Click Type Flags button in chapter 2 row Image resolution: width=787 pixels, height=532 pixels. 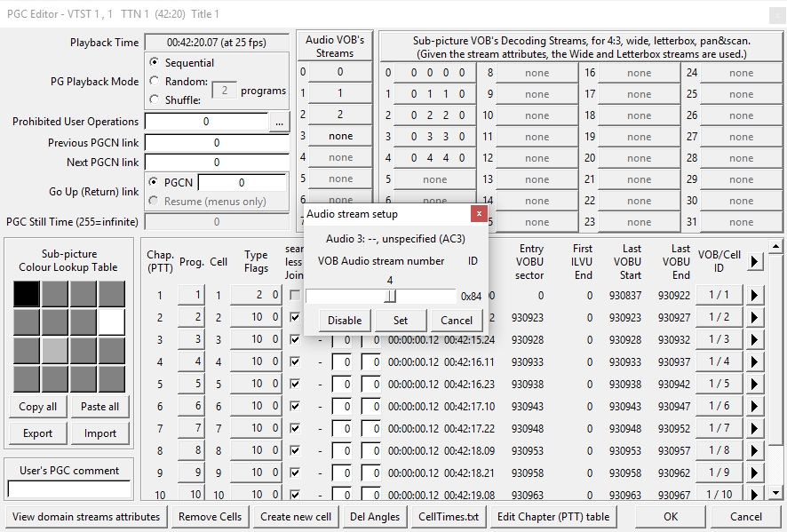pos(256,317)
